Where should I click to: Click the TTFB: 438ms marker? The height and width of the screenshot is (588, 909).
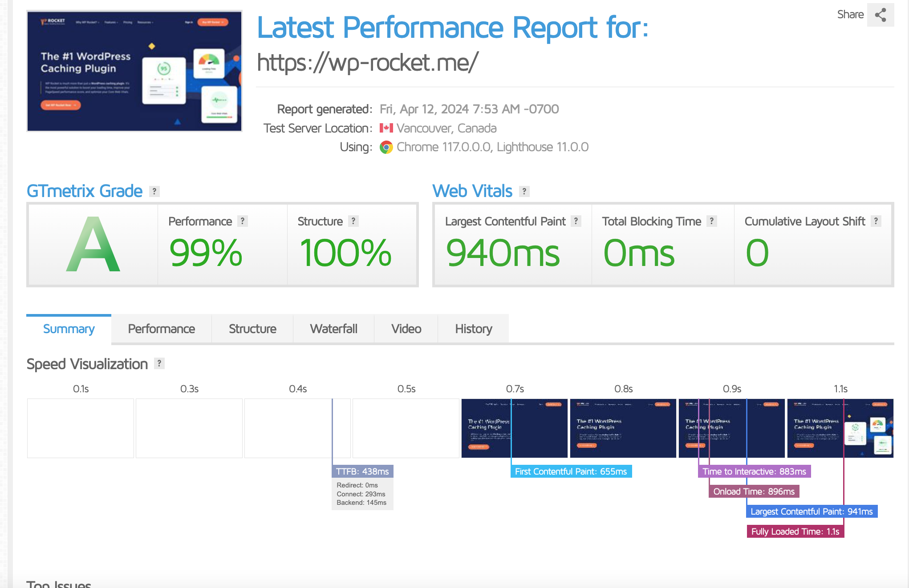click(x=362, y=471)
